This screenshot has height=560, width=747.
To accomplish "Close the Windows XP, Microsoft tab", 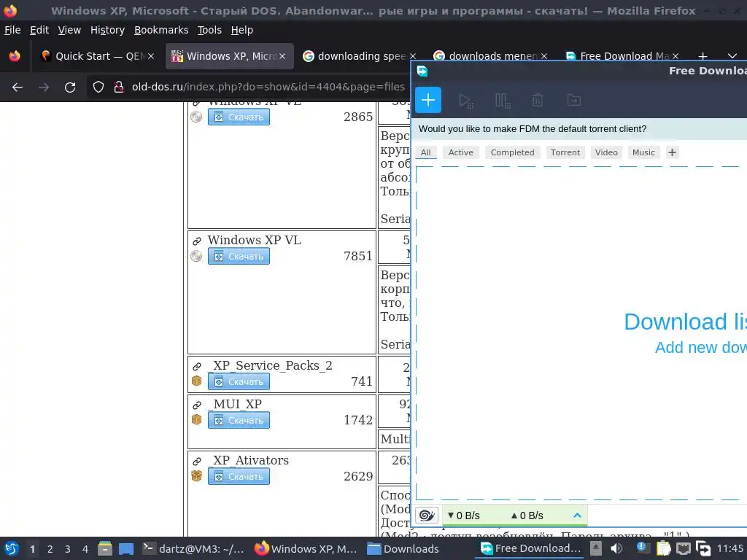I will click(x=282, y=56).
